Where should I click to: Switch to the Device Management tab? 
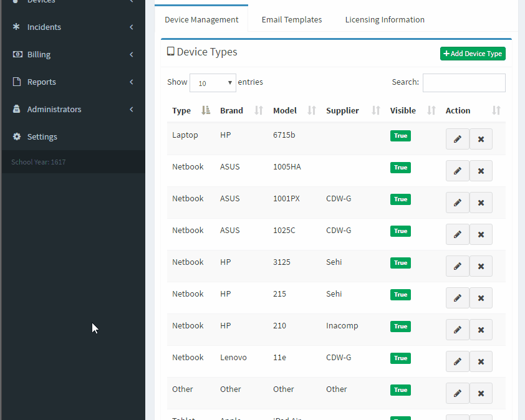point(201,19)
